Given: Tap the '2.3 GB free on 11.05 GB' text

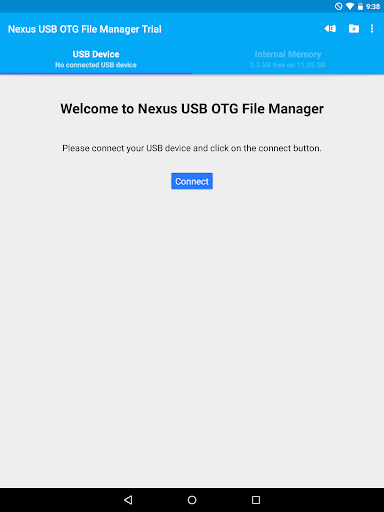Looking at the screenshot, I should tap(288, 65).
